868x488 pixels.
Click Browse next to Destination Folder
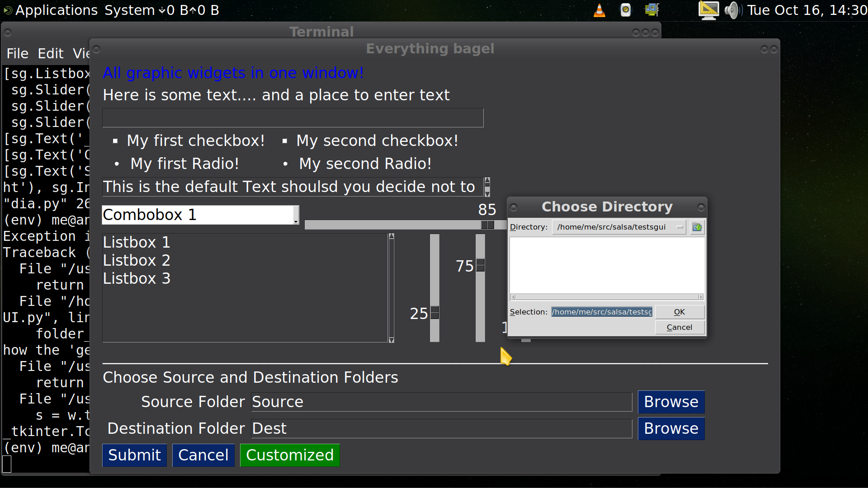[670, 428]
